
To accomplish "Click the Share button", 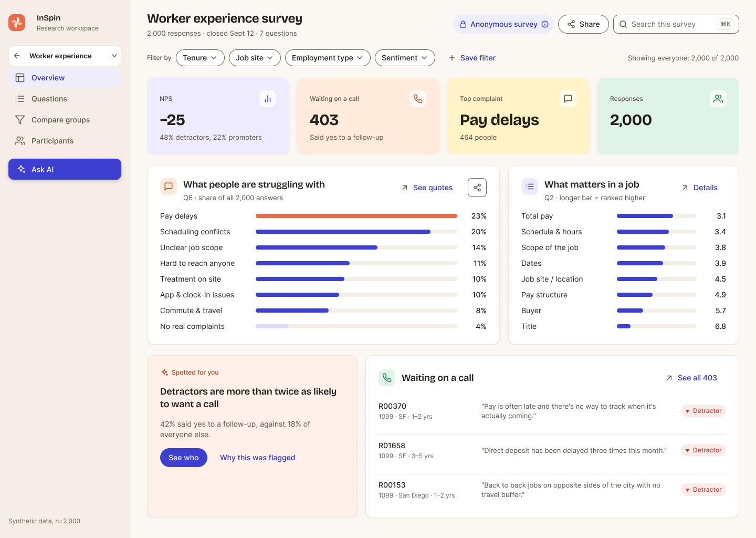I will (x=583, y=24).
